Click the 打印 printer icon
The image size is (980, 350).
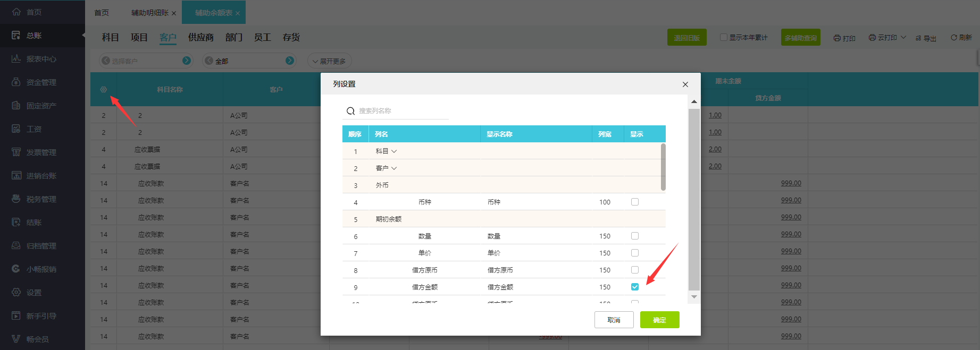point(837,38)
